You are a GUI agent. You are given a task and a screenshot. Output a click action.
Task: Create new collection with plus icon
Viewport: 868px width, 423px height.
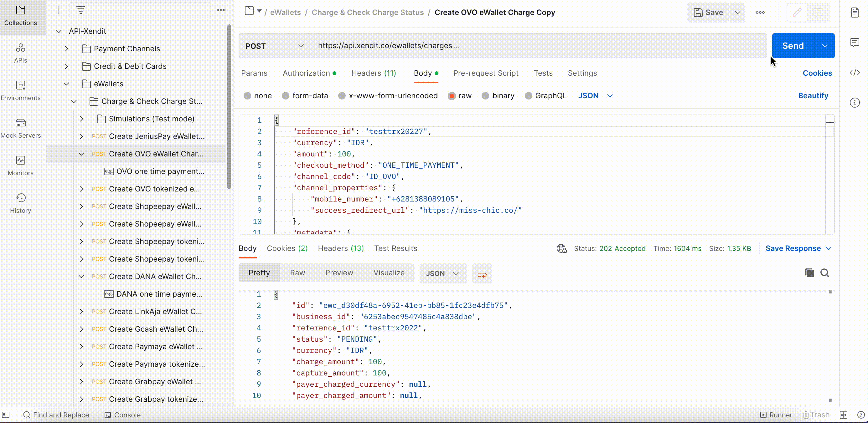click(x=59, y=10)
